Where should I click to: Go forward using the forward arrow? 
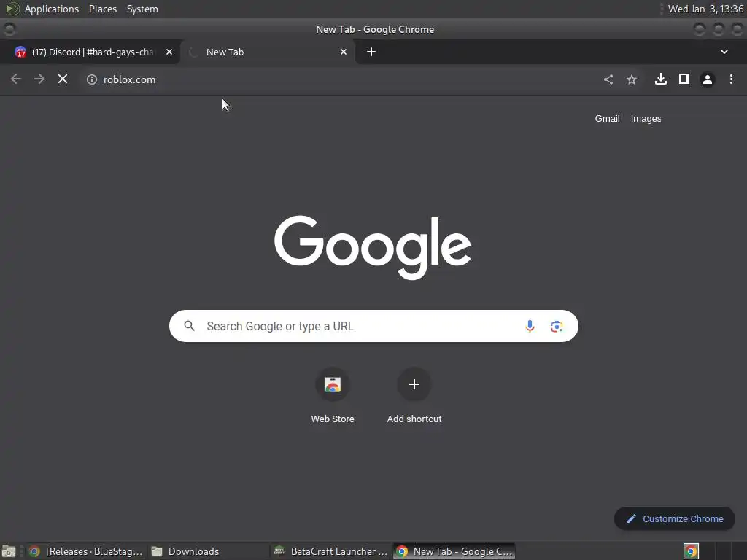pyautogui.click(x=39, y=79)
